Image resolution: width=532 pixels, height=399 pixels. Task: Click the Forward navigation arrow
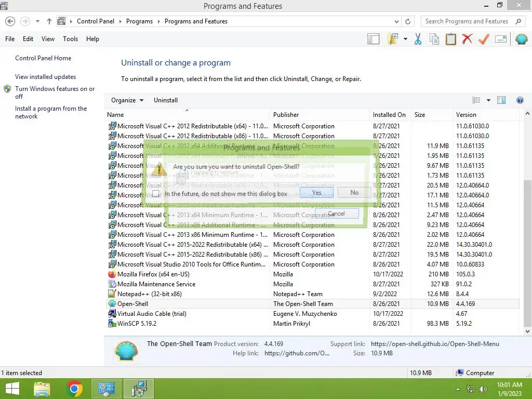tap(25, 21)
